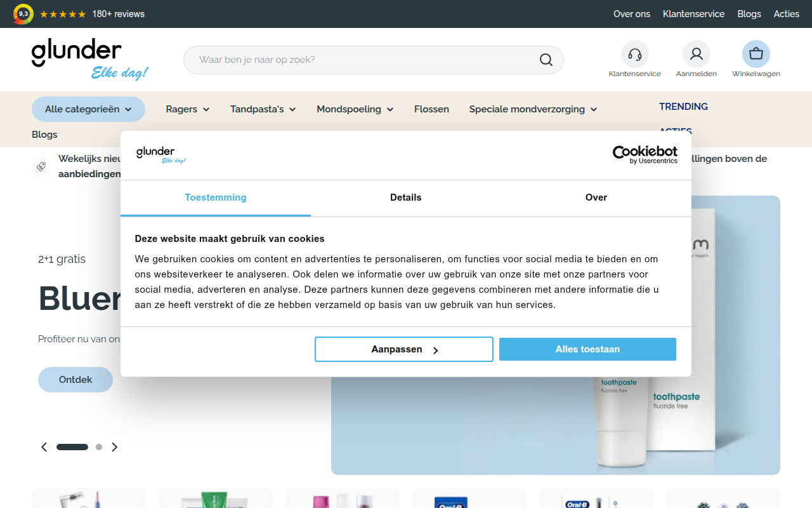Image resolution: width=812 pixels, height=508 pixels.
Task: Open the Blogs link in top bar
Action: 749,14
